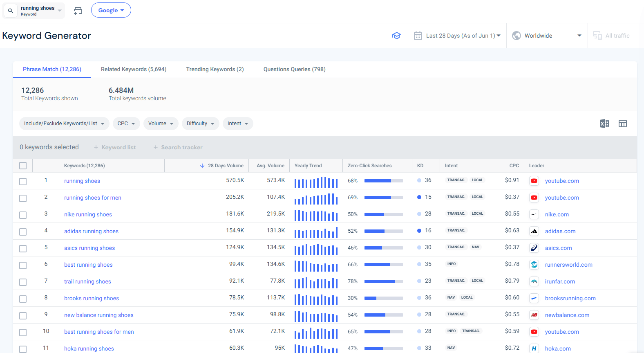Toggle the select-all keywords checkbox
644x353 pixels.
click(23, 166)
